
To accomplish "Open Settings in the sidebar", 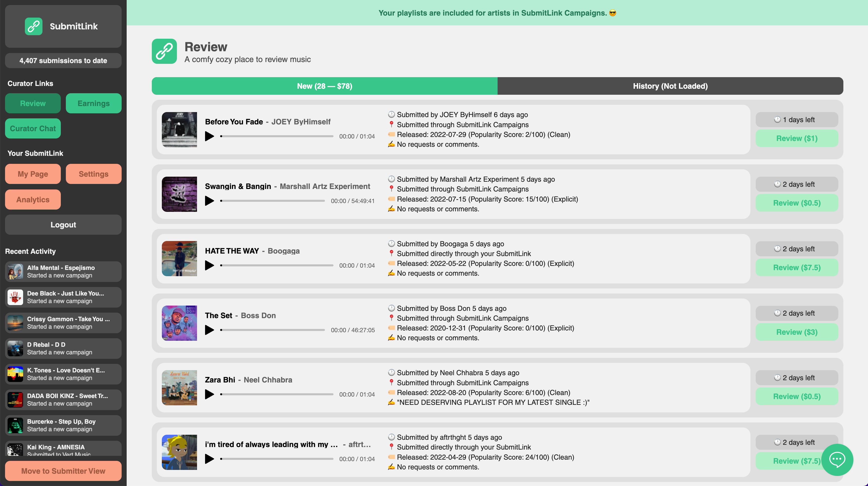I will (94, 174).
